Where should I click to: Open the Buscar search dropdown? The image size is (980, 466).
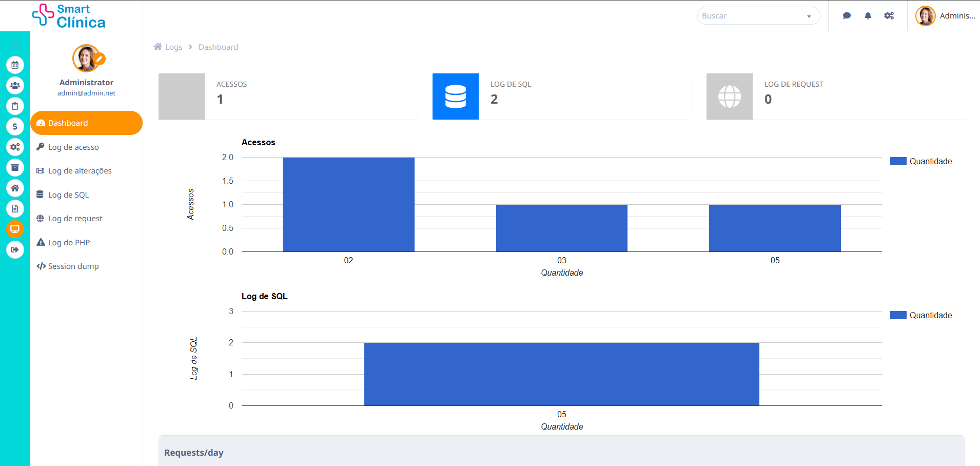click(x=758, y=16)
